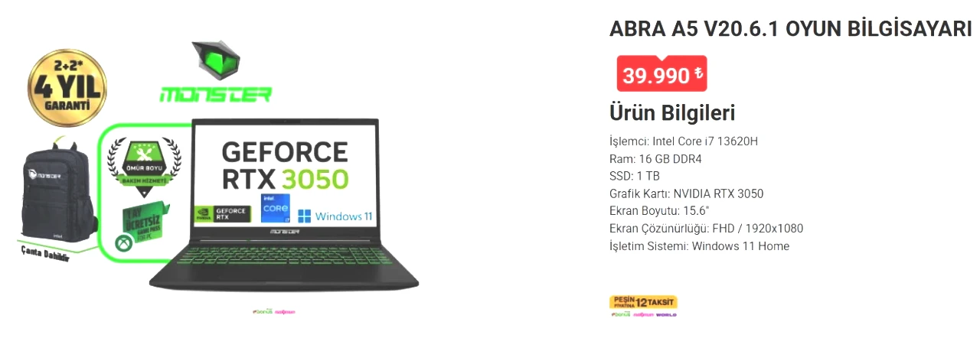Click the red 39.990 ₺ price tag
980x364 pixels.
coord(661,74)
